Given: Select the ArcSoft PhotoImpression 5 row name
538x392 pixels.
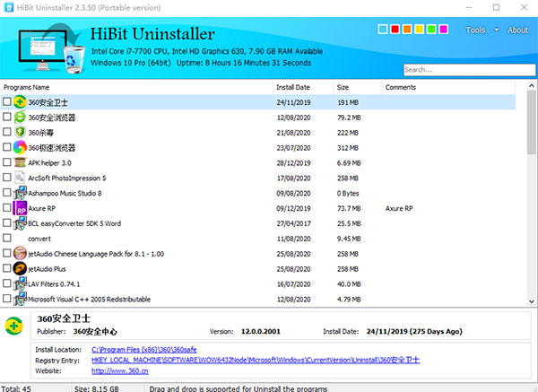Looking at the screenshot, I should 67,179.
